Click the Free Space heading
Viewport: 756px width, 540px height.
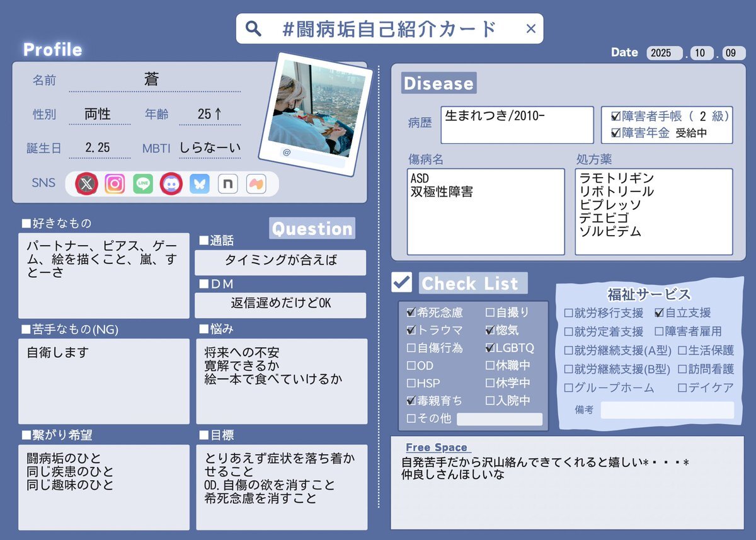tap(437, 447)
